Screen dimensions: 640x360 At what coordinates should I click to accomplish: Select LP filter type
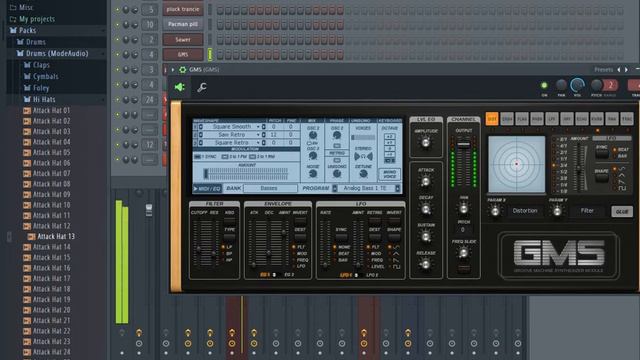(x=227, y=247)
